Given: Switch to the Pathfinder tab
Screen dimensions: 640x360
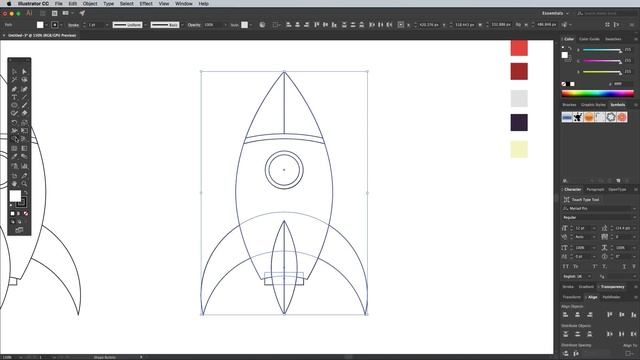Looking at the screenshot, I should (611, 297).
